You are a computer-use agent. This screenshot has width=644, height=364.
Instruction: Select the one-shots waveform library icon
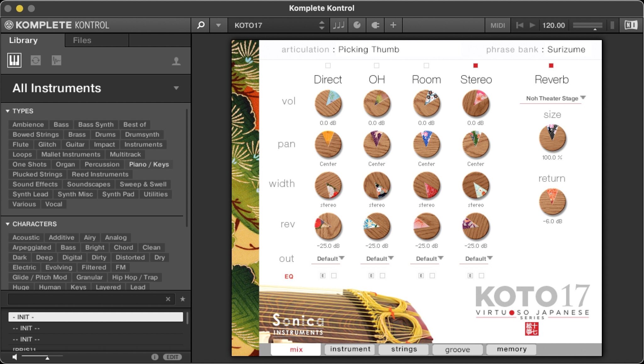pyautogui.click(x=57, y=60)
